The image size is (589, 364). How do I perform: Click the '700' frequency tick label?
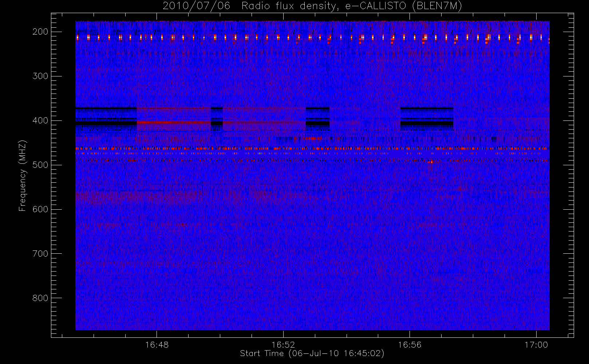pyautogui.click(x=40, y=254)
